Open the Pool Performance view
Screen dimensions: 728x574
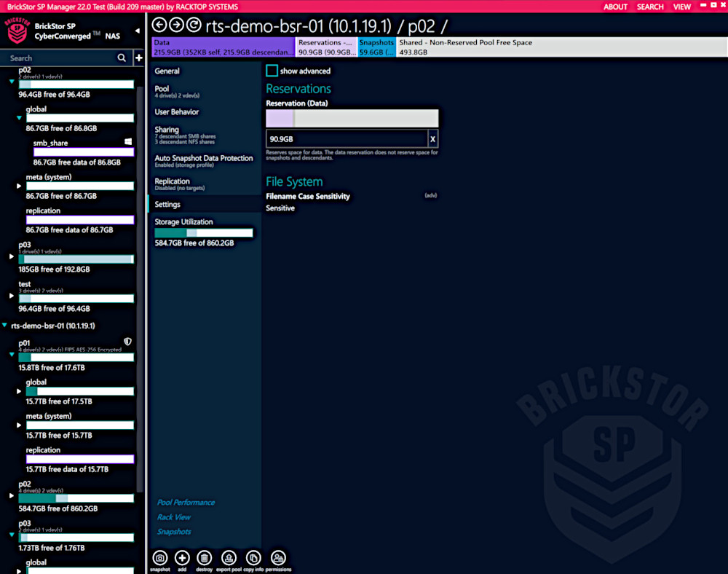tap(185, 502)
